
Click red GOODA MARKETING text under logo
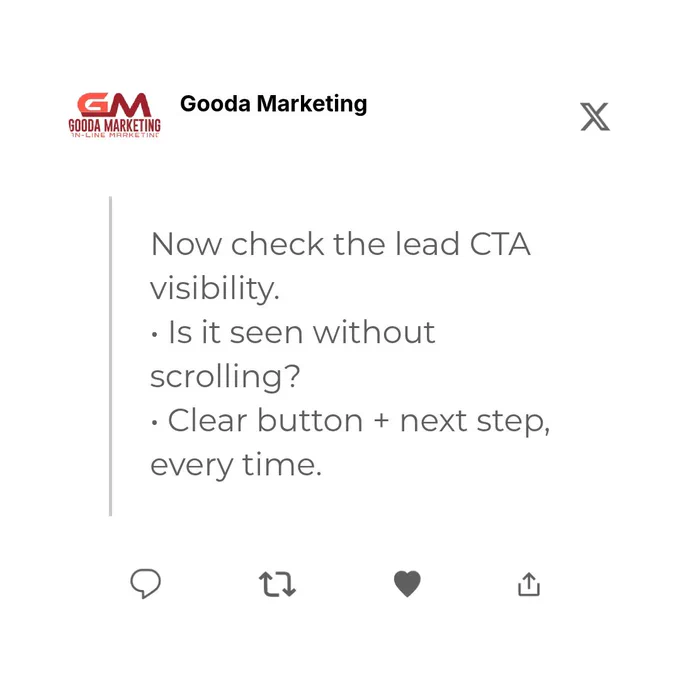114,125
